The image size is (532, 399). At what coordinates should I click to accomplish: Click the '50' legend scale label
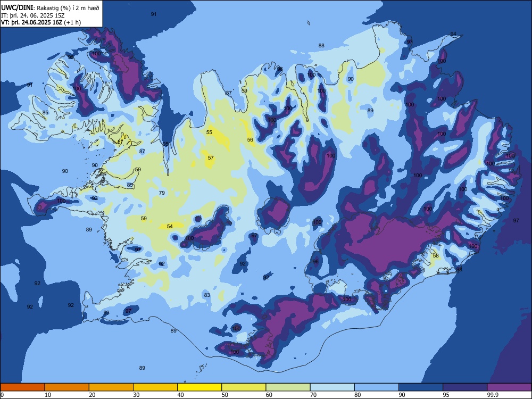pyautogui.click(x=225, y=395)
